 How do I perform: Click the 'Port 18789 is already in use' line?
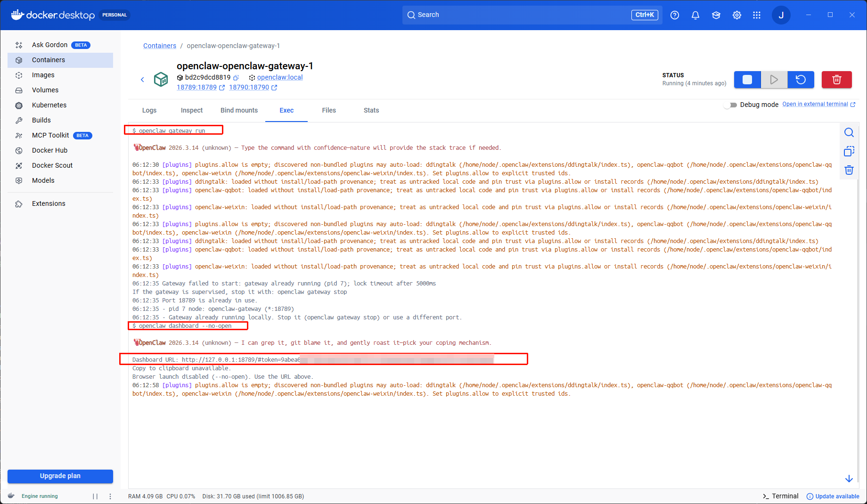[195, 301]
